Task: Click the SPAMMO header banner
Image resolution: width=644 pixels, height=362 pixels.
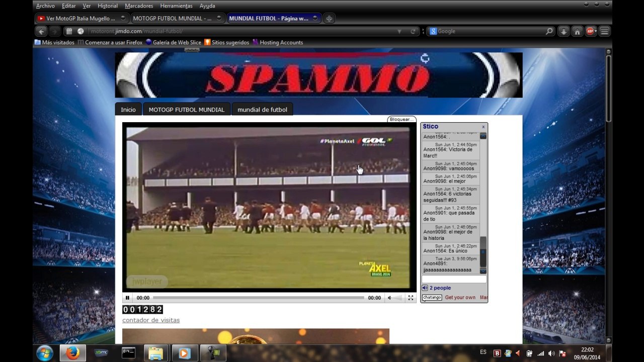Action: pos(318,75)
